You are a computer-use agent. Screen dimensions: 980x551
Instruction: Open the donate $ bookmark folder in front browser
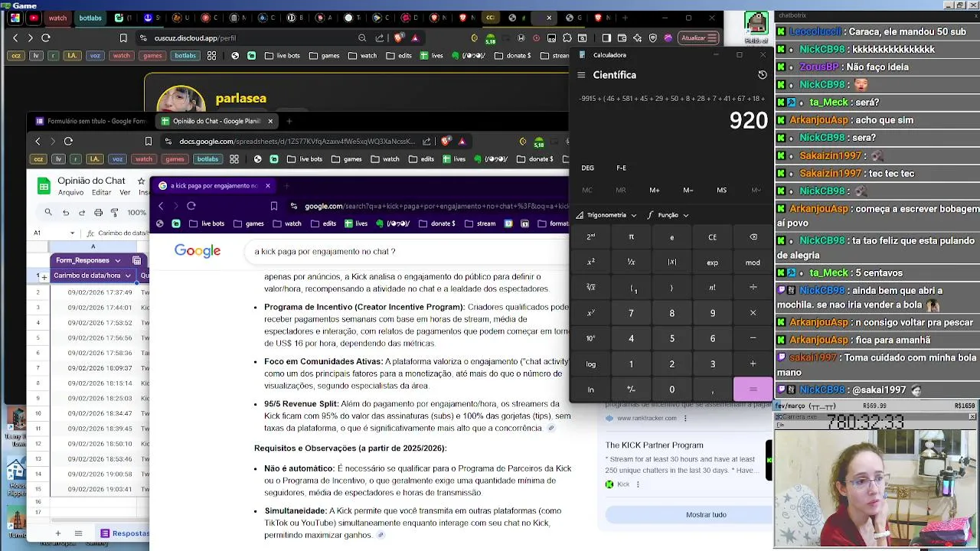436,224
